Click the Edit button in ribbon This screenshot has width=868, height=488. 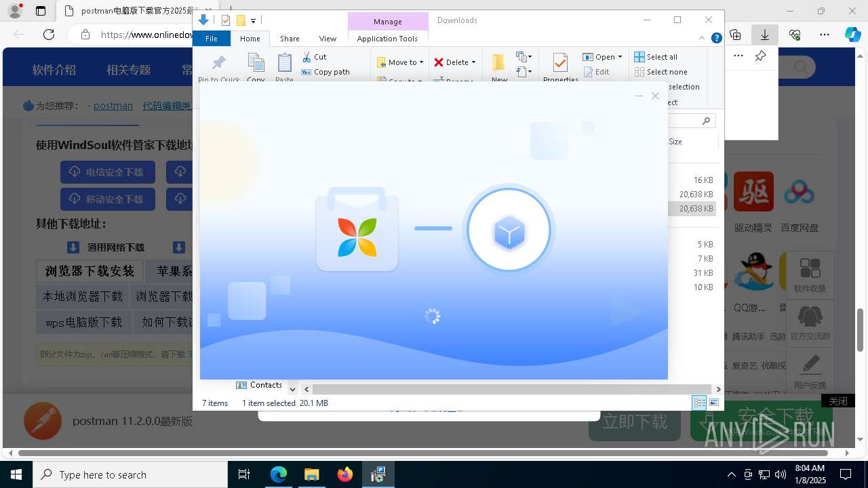click(x=596, y=72)
